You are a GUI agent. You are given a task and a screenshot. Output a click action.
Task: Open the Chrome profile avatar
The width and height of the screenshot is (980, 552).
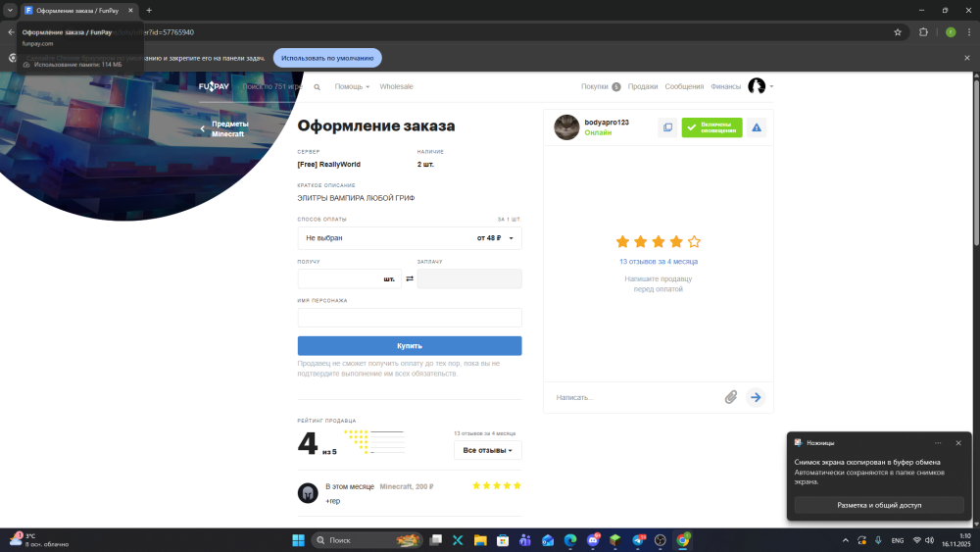(951, 32)
